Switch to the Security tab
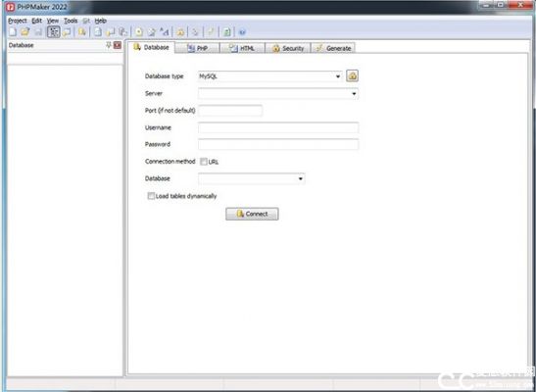Viewport: 536px width, 392px height. coord(288,48)
